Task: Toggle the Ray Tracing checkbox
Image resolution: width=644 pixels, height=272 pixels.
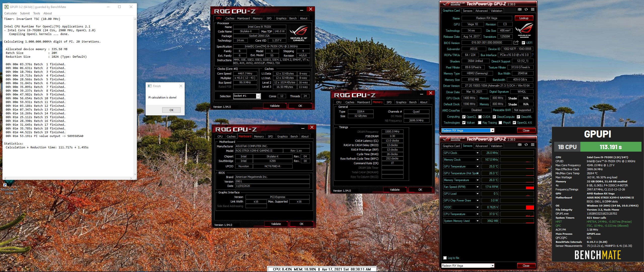Action: (480, 123)
